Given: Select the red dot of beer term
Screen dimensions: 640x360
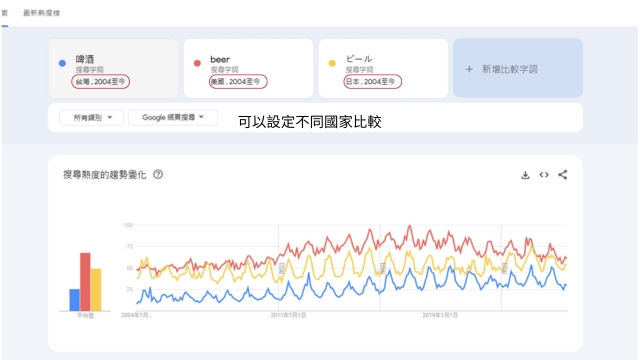Looking at the screenshot, I should [197, 63].
